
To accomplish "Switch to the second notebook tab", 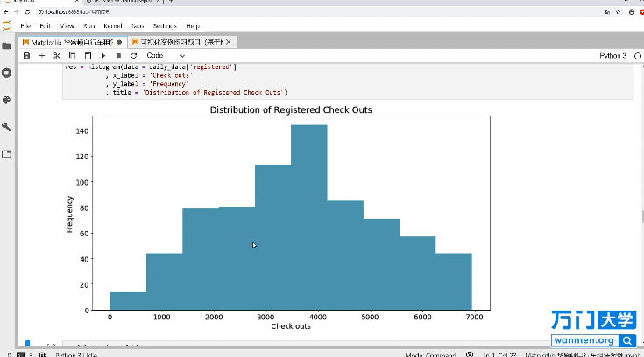I will point(178,41).
